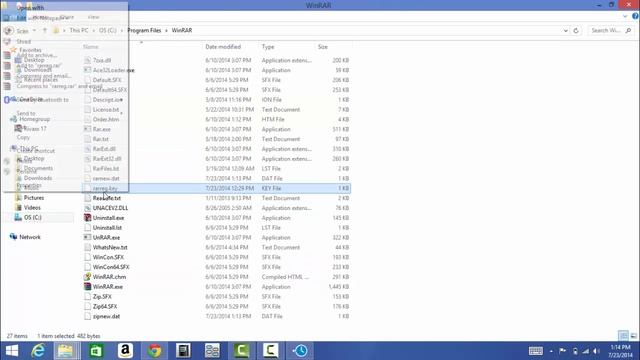Viewport: 640px width, 360px height.
Task: Open File Explorer from the taskbar
Action: coord(67,351)
